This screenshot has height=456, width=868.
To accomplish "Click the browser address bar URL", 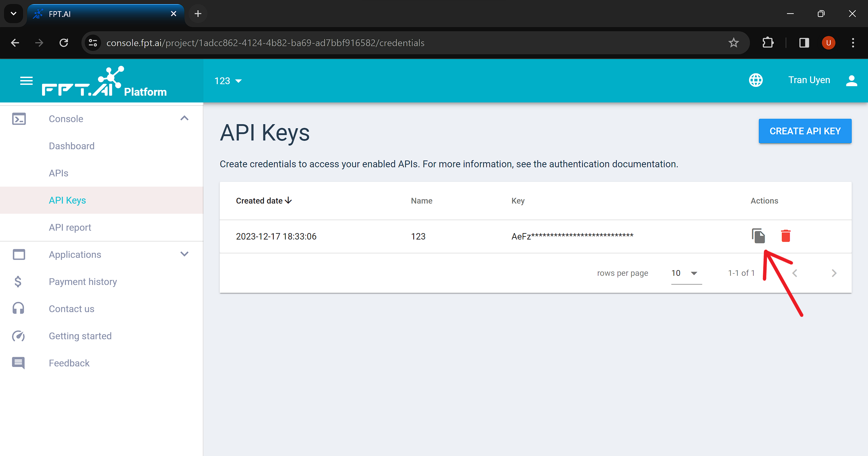I will [265, 43].
